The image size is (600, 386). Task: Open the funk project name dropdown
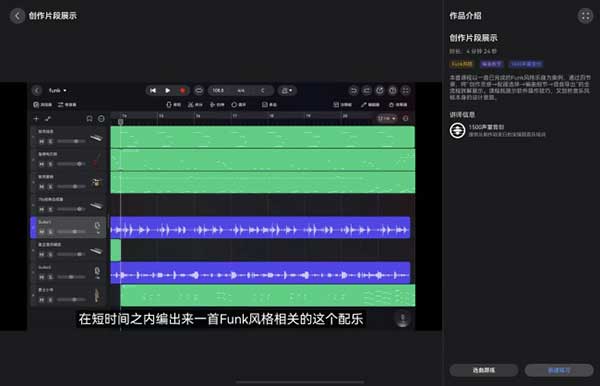coord(58,90)
